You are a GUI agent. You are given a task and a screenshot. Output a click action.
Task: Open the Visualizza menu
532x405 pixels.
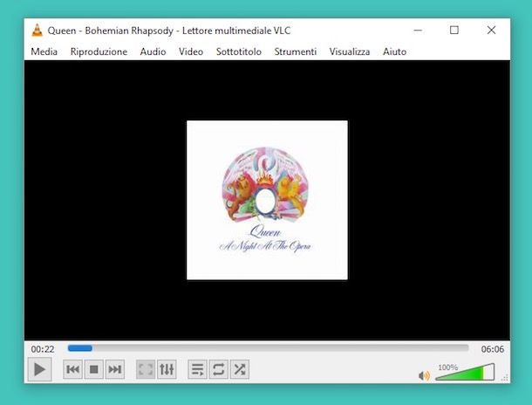350,51
